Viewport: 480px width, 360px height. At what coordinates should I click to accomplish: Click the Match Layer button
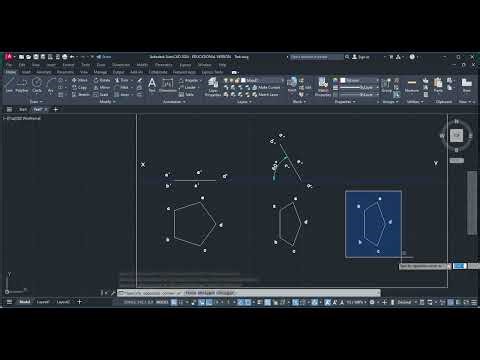click(266, 95)
